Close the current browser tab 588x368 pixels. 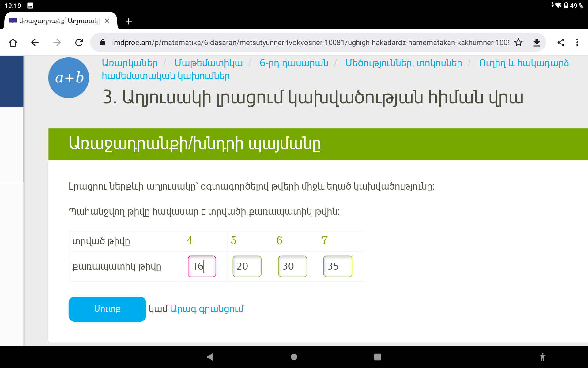[107, 21]
